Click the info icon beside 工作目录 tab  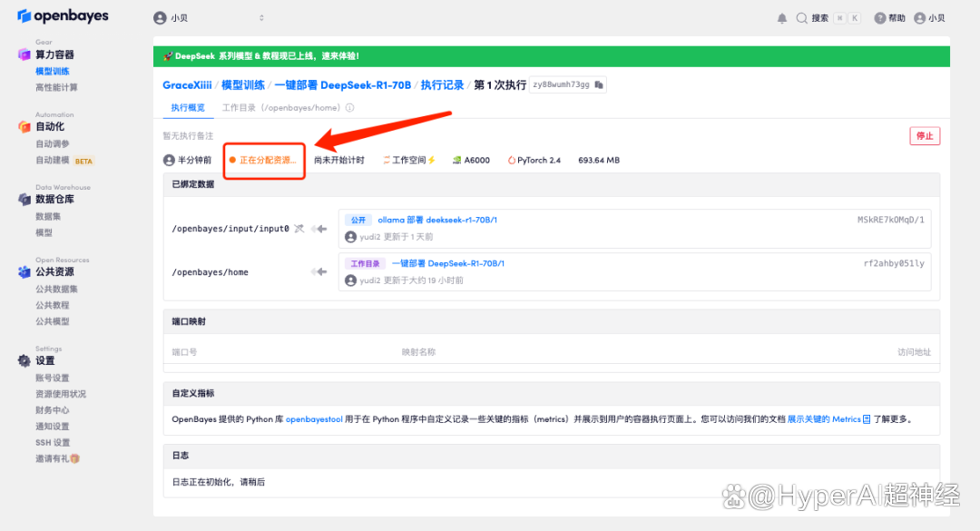pyautogui.click(x=350, y=108)
